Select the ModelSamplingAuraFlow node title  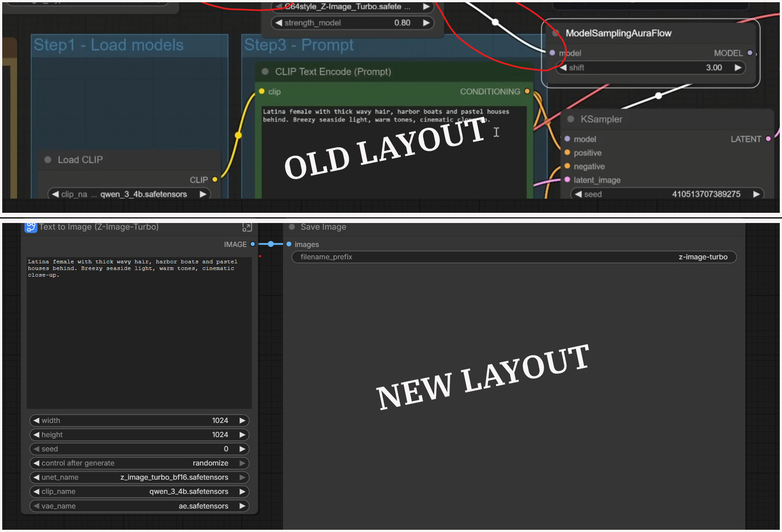tap(618, 33)
